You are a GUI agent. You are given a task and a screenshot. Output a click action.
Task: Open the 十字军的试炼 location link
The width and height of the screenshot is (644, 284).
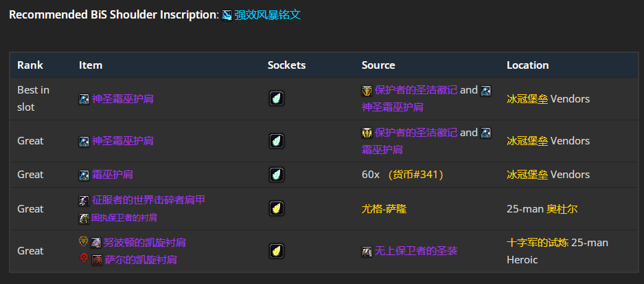[x=537, y=242]
